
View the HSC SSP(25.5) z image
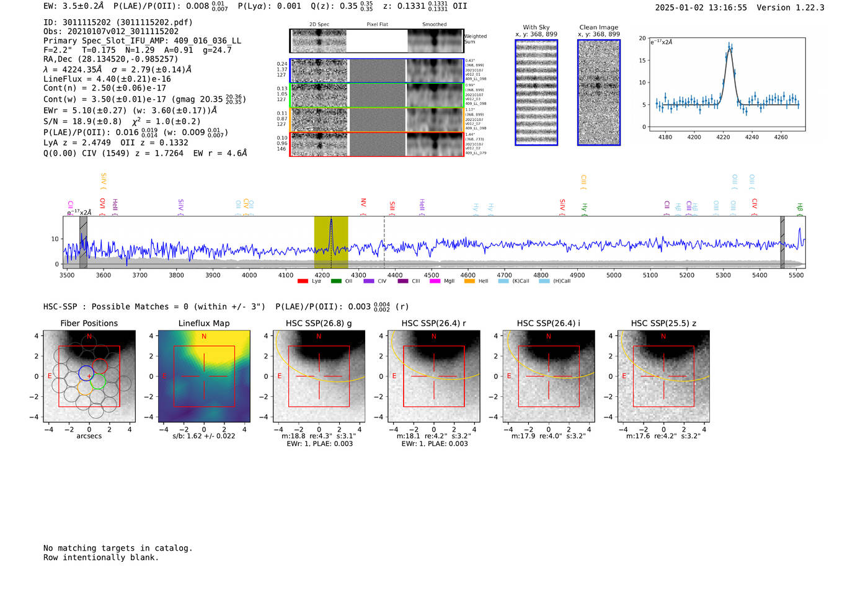click(x=663, y=376)
